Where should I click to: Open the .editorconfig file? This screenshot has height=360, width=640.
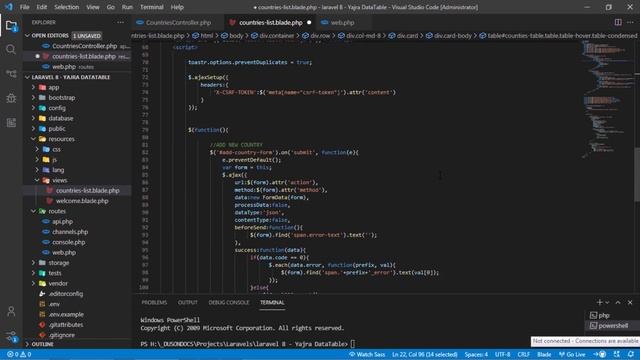pos(65,293)
